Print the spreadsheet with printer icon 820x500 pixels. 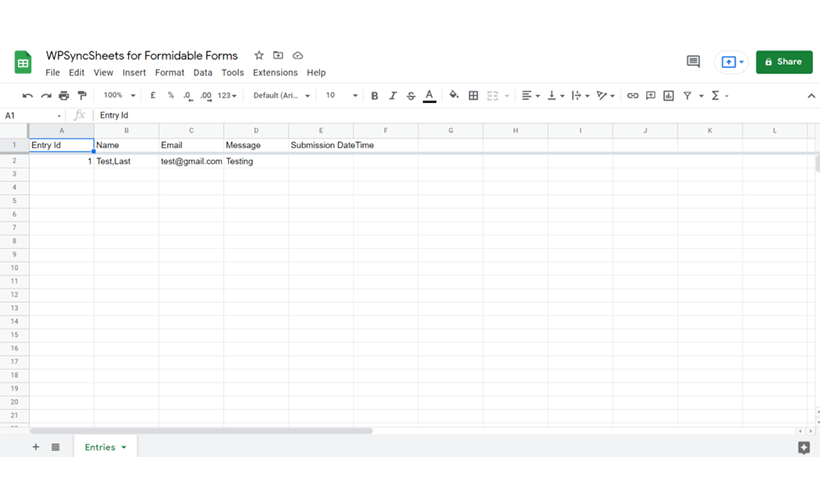click(x=64, y=96)
